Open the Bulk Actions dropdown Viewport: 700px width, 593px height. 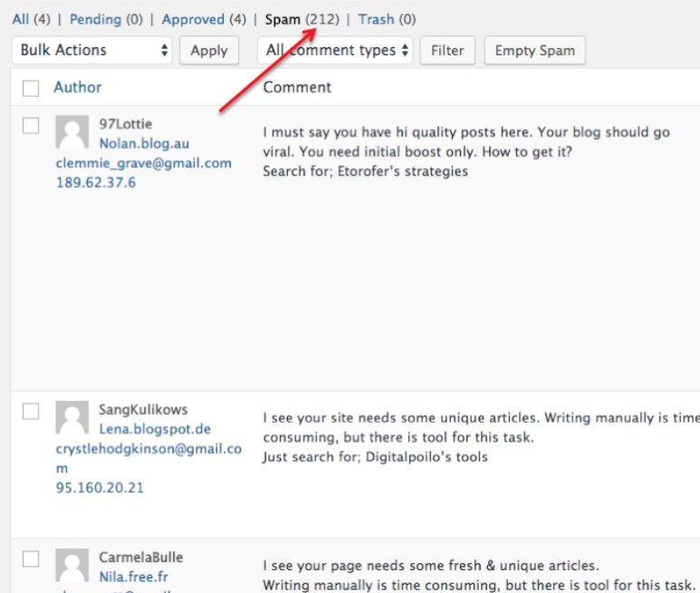pyautogui.click(x=92, y=50)
